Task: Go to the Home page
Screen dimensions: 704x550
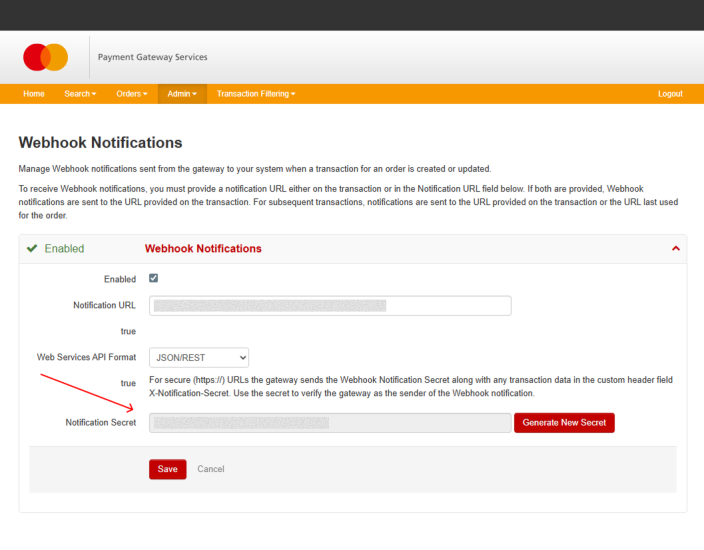Action: (x=34, y=94)
